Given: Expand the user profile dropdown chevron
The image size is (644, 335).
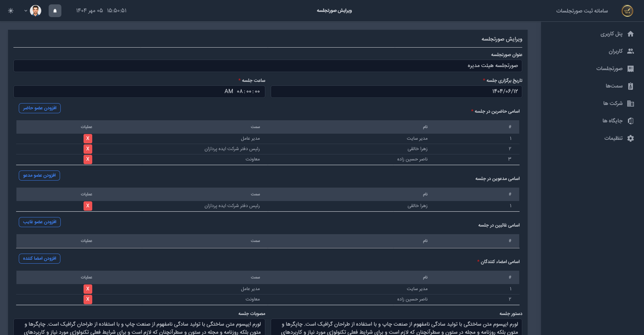Looking at the screenshot, I should pos(26,11).
